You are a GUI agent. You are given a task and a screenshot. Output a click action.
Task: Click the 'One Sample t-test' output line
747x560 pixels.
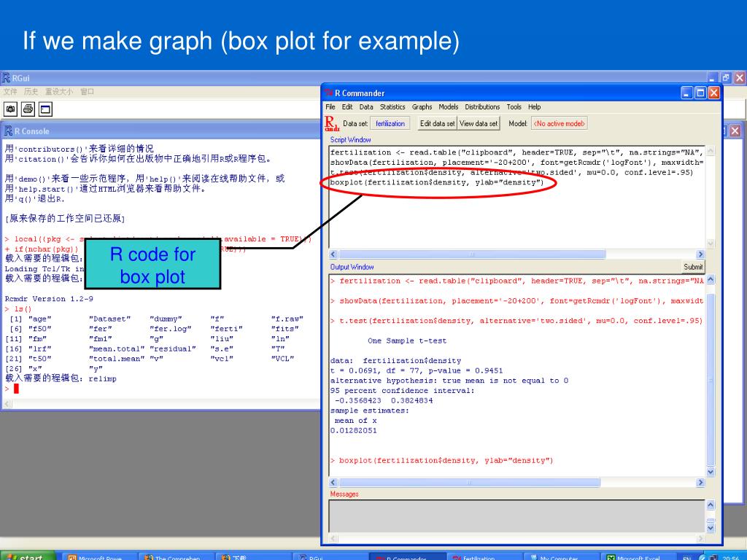407,341
